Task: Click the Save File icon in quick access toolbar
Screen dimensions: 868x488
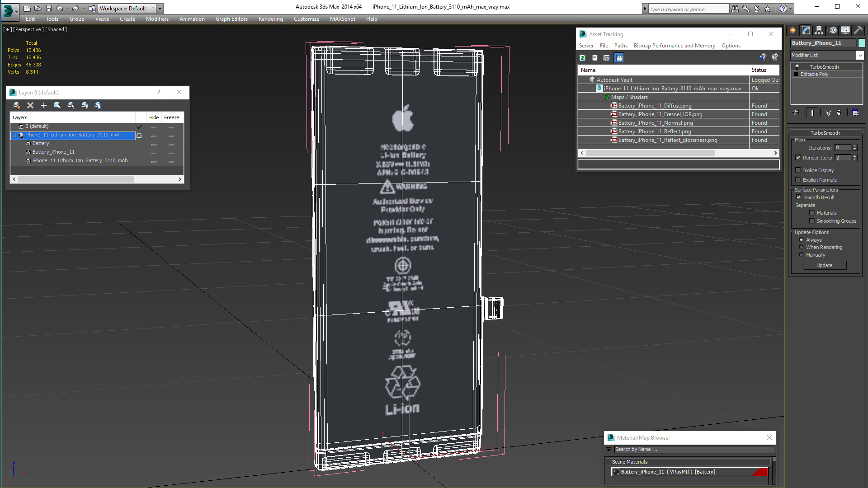Action: pos(49,8)
